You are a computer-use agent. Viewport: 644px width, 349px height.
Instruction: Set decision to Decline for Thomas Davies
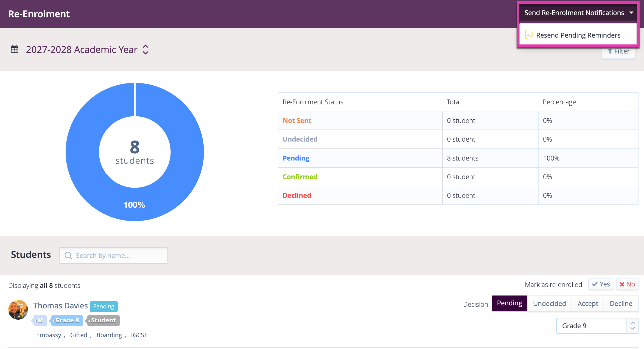pos(621,303)
